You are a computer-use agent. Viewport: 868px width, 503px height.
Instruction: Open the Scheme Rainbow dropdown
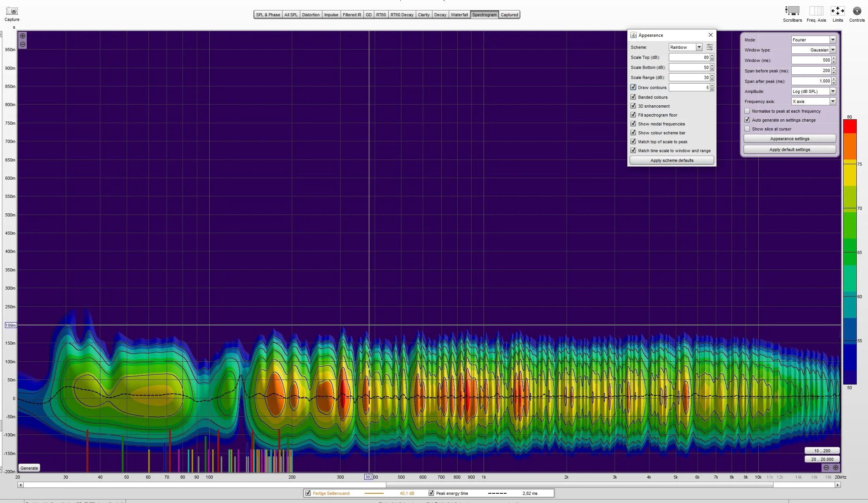(x=685, y=47)
